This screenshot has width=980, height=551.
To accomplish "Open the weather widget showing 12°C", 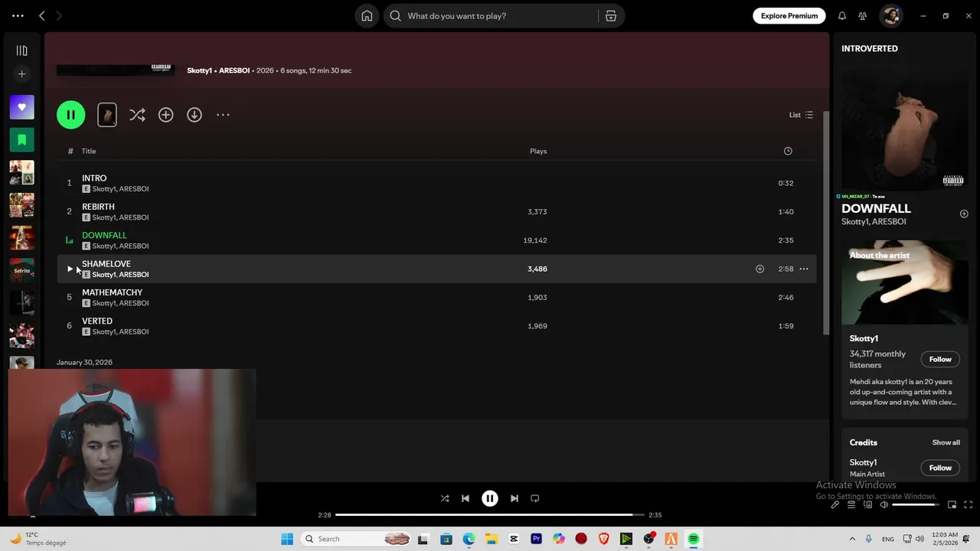I will click(x=37, y=539).
